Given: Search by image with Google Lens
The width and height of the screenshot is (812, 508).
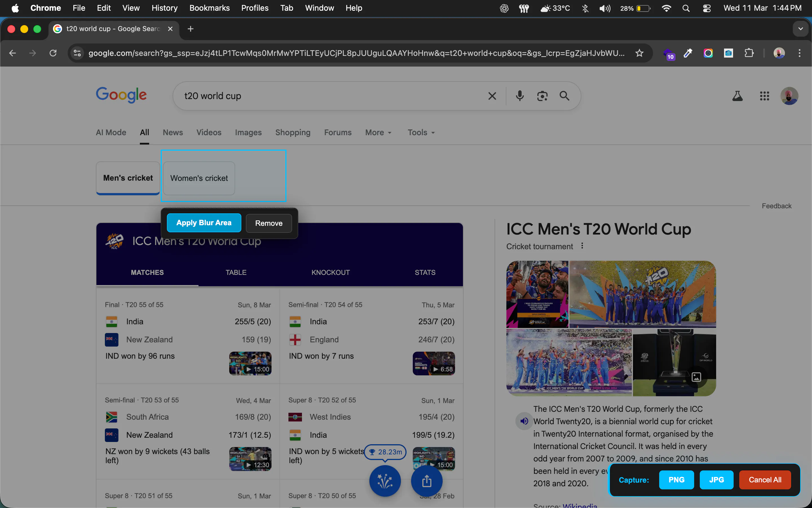Looking at the screenshot, I should [x=542, y=96].
